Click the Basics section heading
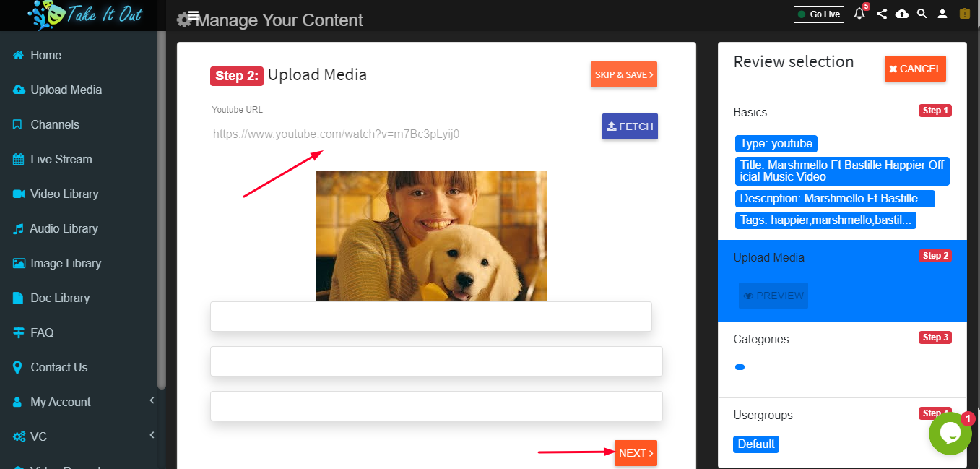The width and height of the screenshot is (980, 469). click(x=750, y=112)
